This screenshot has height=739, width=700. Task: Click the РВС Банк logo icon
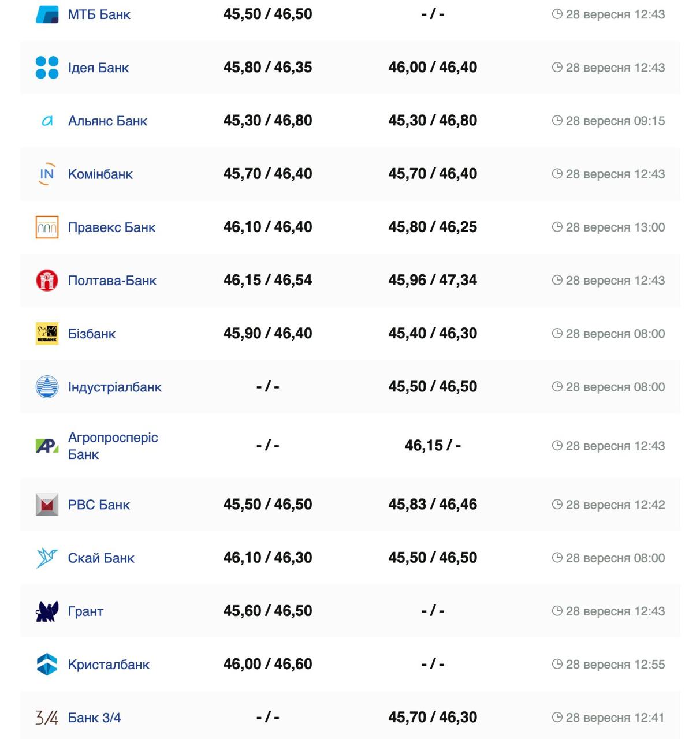[x=47, y=505]
